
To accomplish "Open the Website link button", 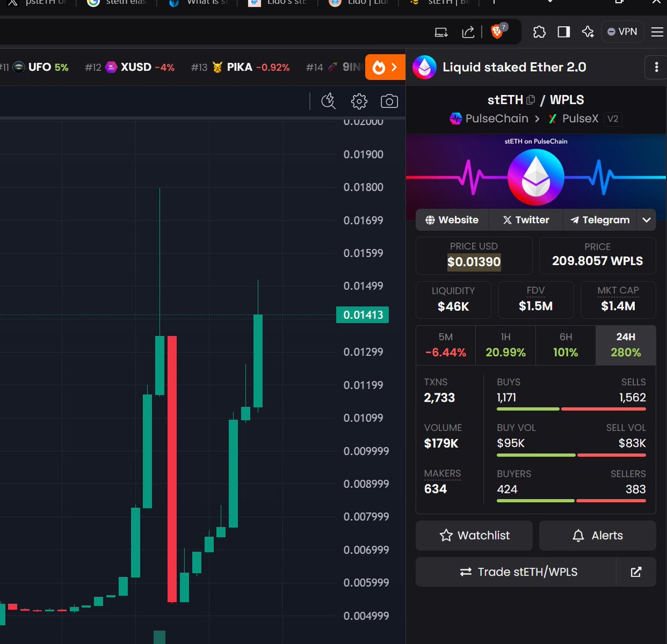I will pos(452,220).
